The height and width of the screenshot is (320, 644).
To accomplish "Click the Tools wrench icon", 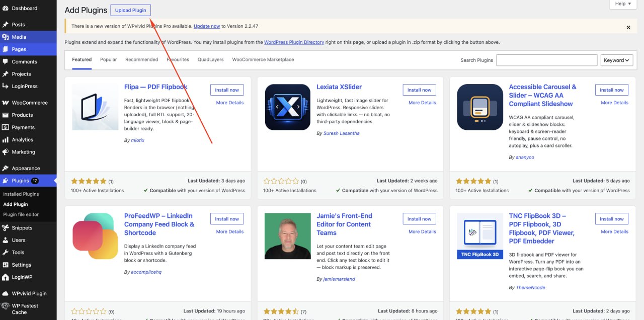I will 6,253.
